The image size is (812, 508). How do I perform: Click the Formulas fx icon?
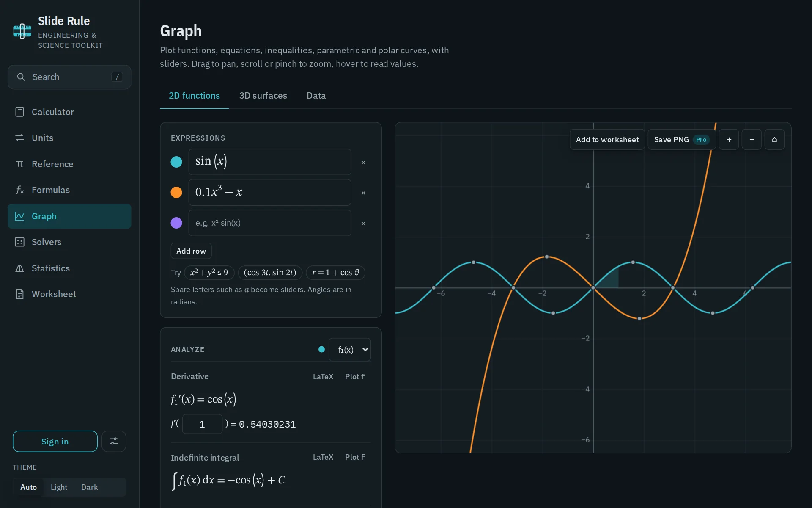click(19, 190)
